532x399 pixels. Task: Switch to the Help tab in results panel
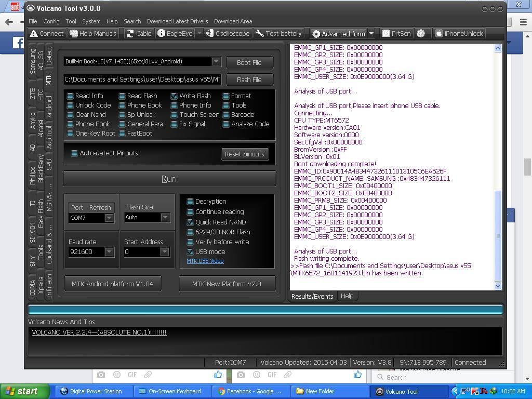coord(347,296)
